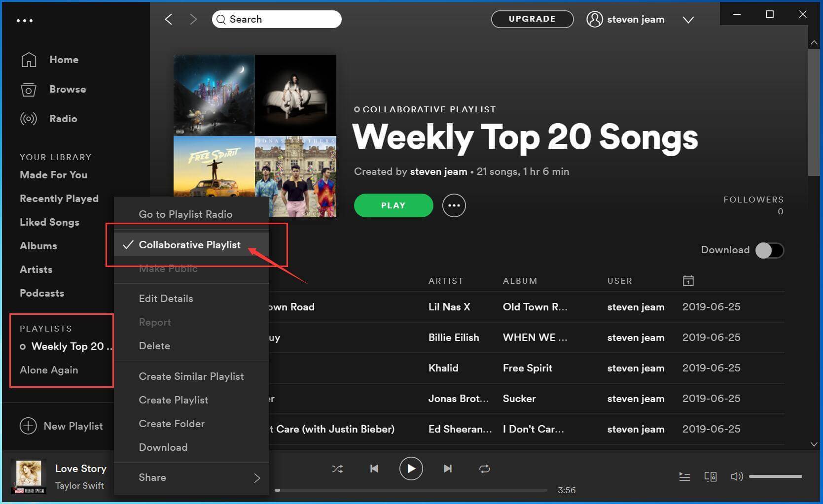The width and height of the screenshot is (823, 504).
Task: Open Browse in the sidebar
Action: [53, 89]
